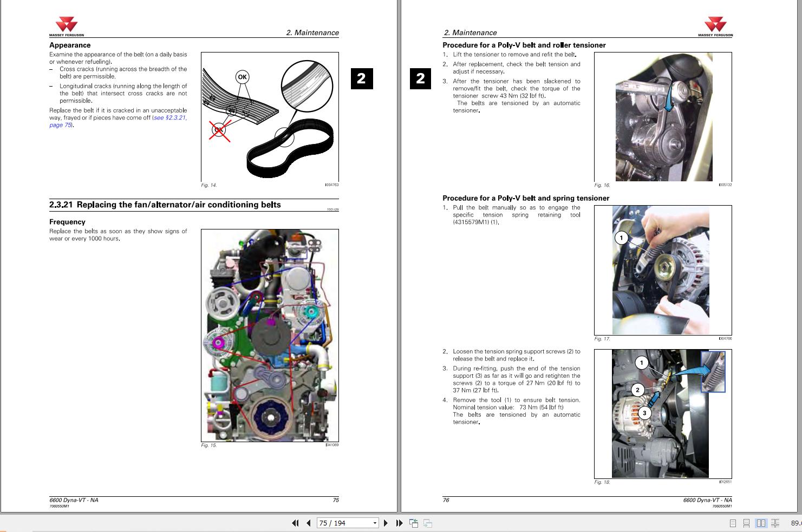Go to the next page

386,523
